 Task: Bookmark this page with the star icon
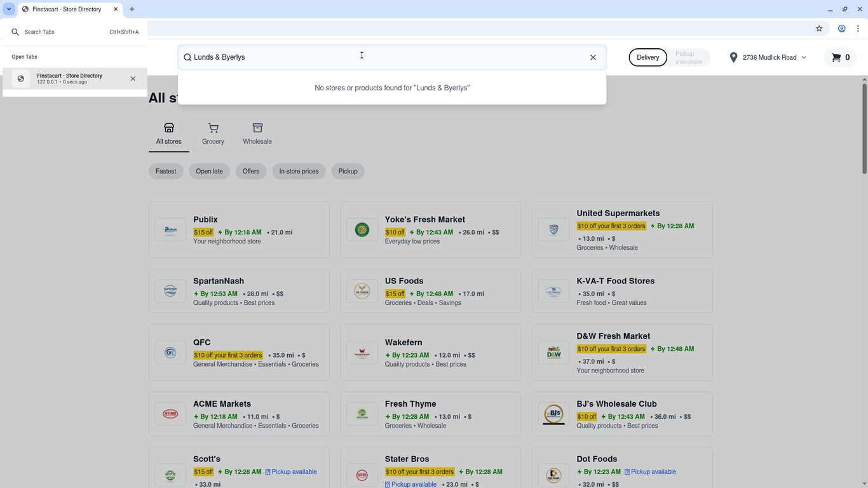tap(819, 29)
